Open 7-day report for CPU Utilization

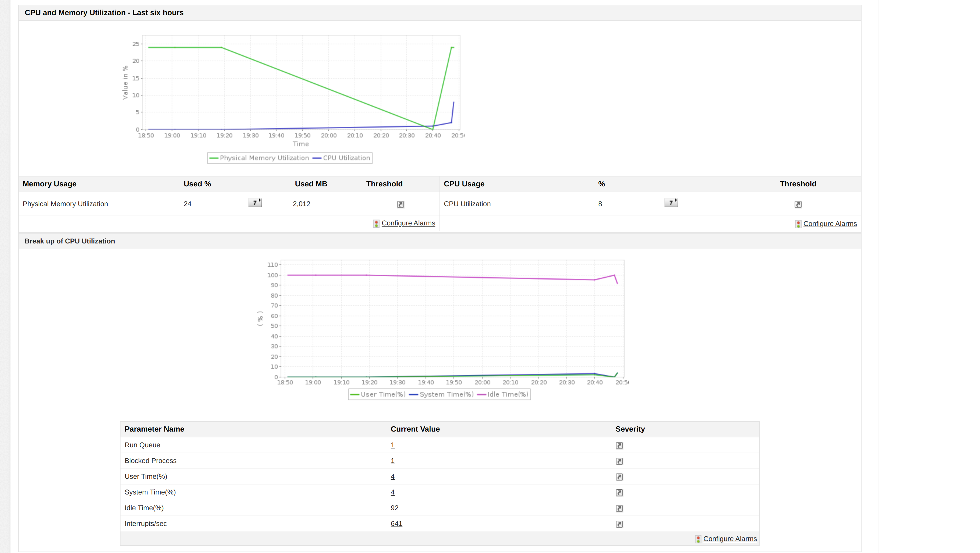point(671,203)
